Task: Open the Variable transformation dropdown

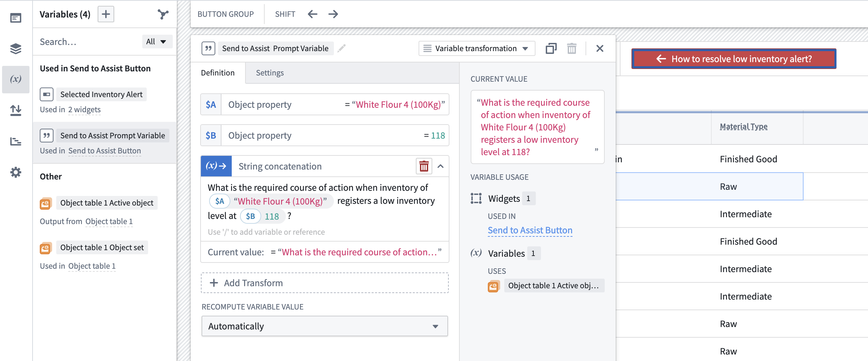Action: 477,48
